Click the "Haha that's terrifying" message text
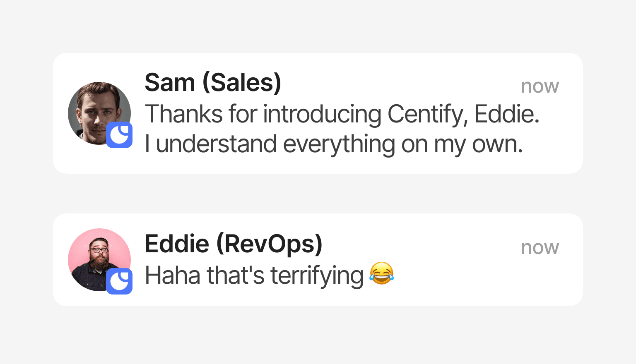The height and width of the screenshot is (364, 636). (x=254, y=275)
